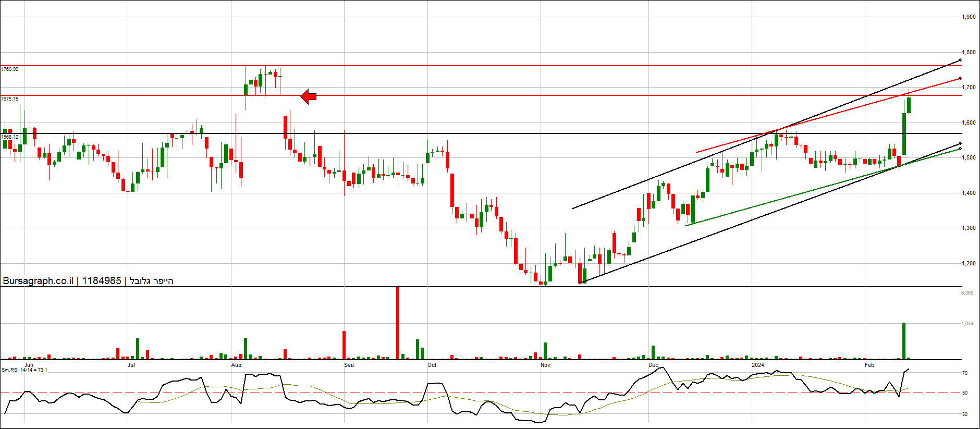This screenshot has width=980, height=429.
Task: Click the endpoint handle of the upper black channel line
Action: (x=960, y=60)
